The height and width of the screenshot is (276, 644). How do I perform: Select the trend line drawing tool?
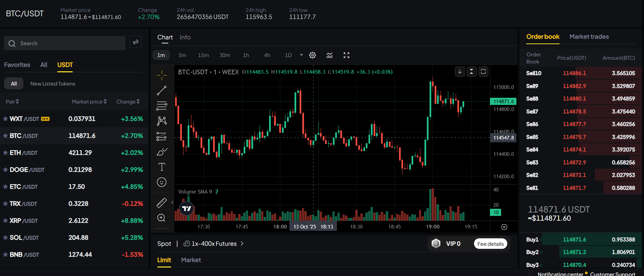tap(162, 90)
